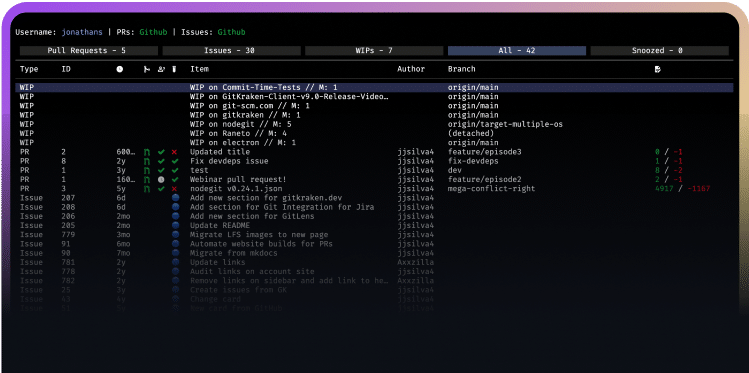
Task: Click the file changes column header icon
Action: pyautogui.click(x=658, y=69)
